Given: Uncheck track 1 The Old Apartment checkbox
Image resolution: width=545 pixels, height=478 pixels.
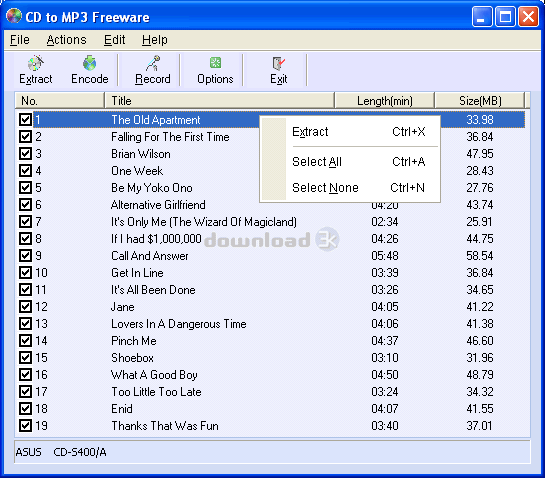Looking at the screenshot, I should [25, 120].
